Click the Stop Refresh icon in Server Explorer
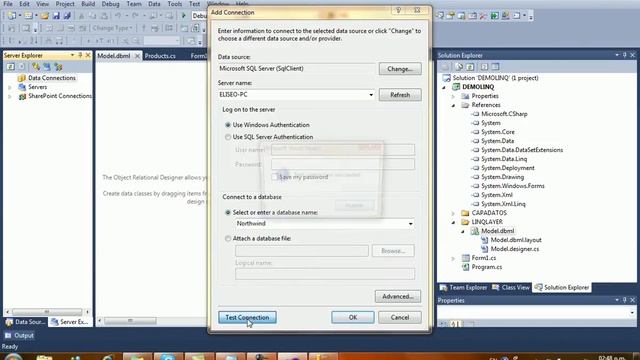Image resolution: width=640 pixels, height=360 pixels. point(22,67)
